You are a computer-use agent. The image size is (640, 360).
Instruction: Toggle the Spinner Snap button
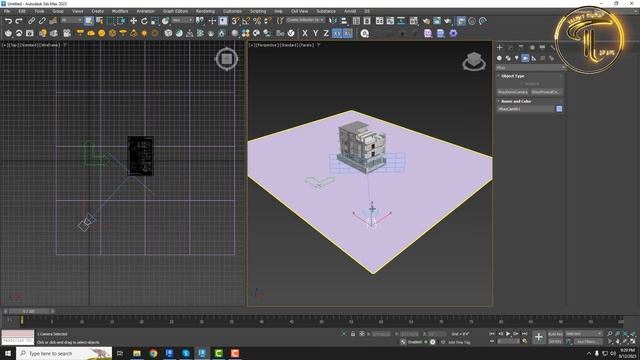(267, 21)
